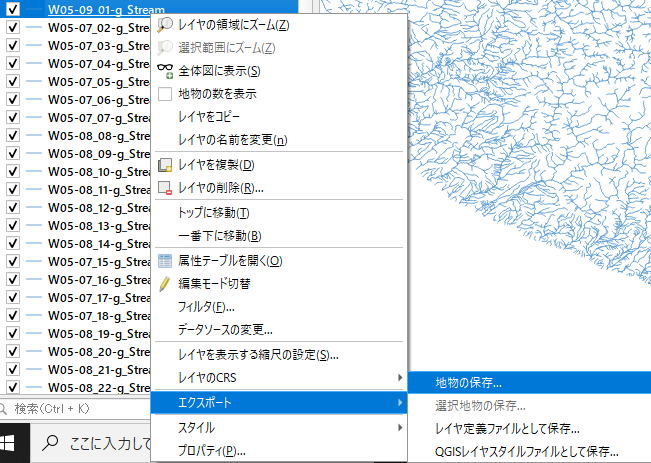Click the pencil icon for 編集モード切替
Screen dimensions: 651x463
166,284
